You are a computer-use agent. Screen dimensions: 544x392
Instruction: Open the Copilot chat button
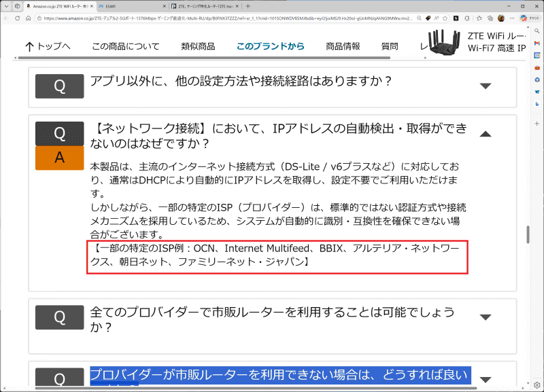tap(530, 18)
